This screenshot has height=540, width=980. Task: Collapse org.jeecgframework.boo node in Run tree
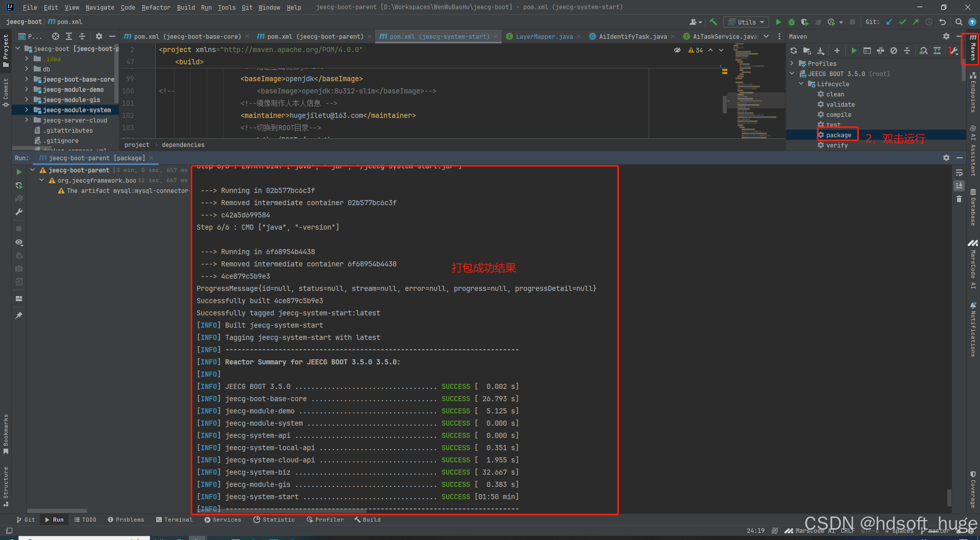pyautogui.click(x=42, y=180)
